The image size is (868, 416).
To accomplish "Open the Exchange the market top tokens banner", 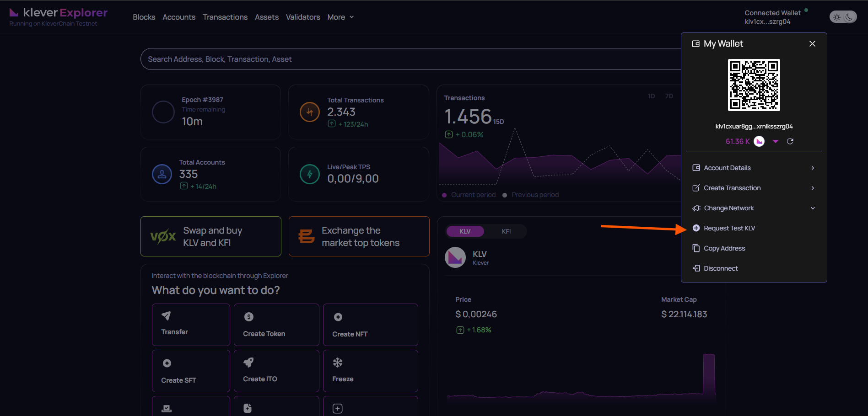I will point(359,236).
